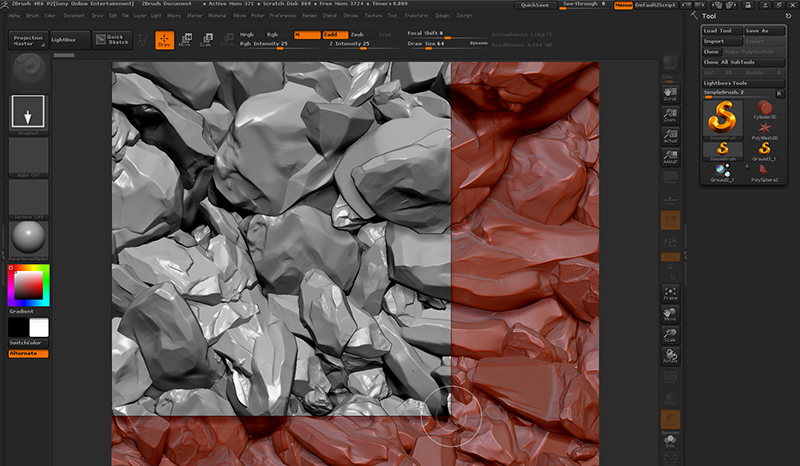This screenshot has width=800, height=466.
Task: Open the Alpha menu
Action: click(x=14, y=16)
